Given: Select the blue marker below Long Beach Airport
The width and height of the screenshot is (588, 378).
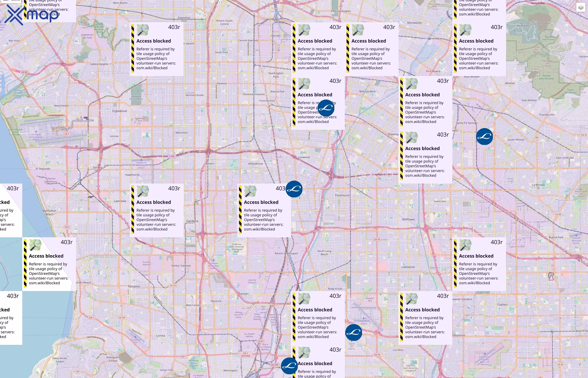Looking at the screenshot, I should (x=354, y=332).
